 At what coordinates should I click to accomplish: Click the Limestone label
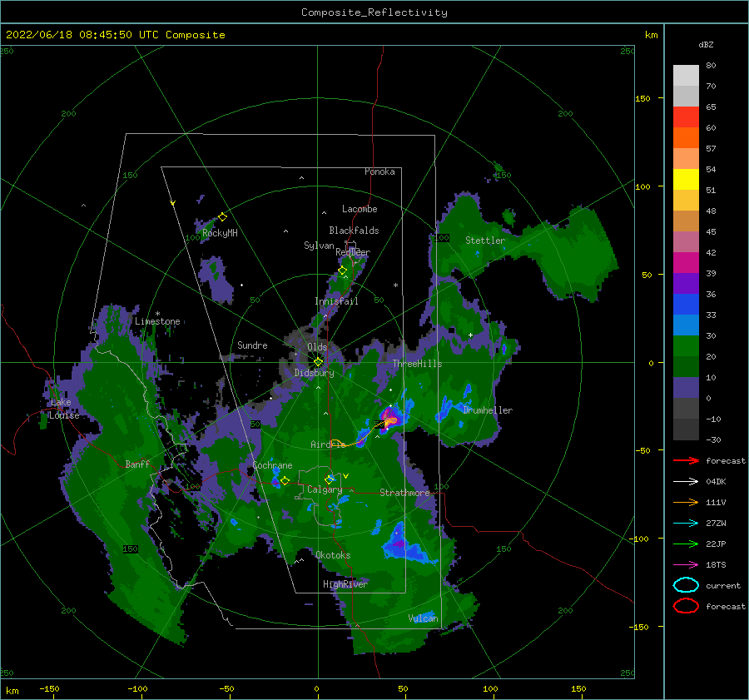tap(157, 321)
